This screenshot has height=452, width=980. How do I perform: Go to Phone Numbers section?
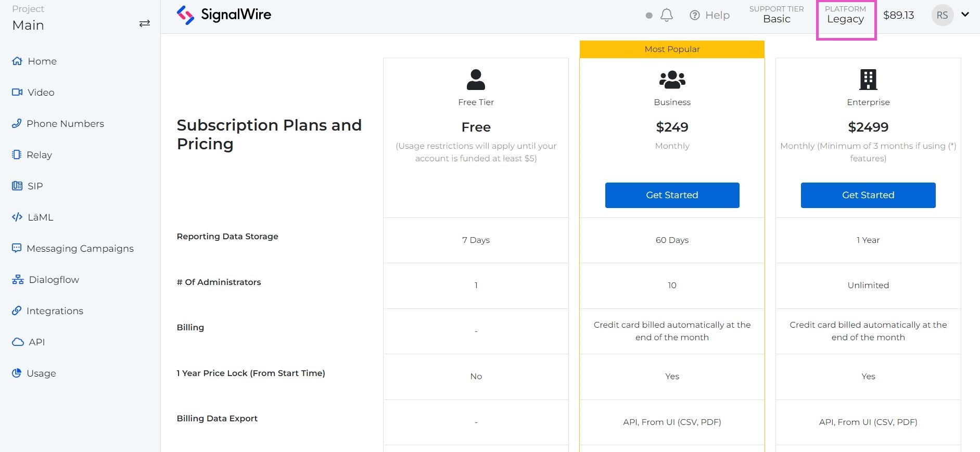tap(65, 123)
